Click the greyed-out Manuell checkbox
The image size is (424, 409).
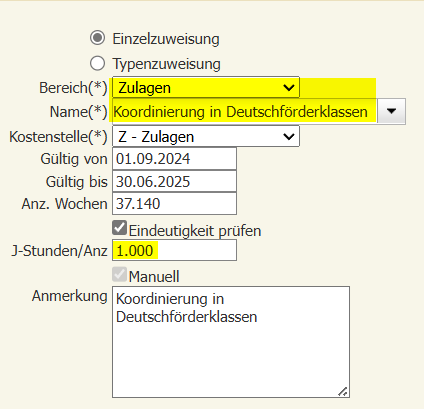[x=119, y=274]
